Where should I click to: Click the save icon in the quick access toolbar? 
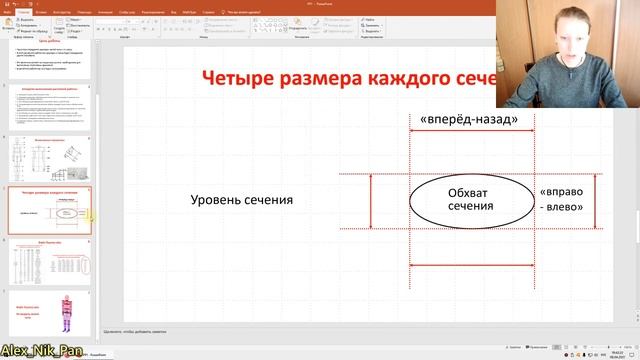[7, 4]
